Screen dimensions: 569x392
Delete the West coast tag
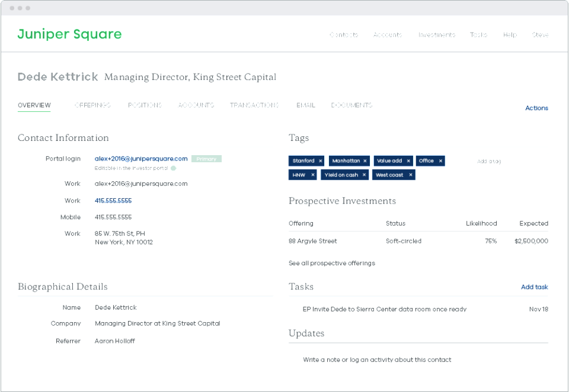(410, 175)
